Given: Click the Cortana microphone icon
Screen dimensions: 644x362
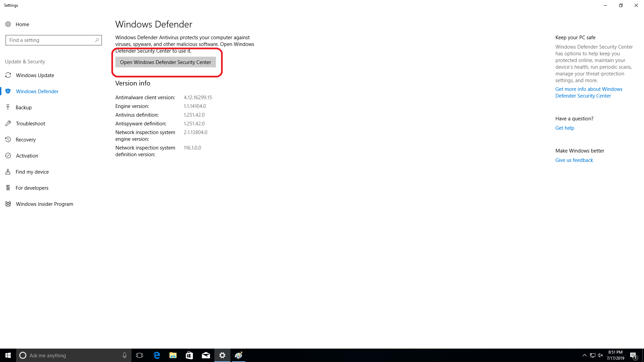Looking at the screenshot, I should [124, 355].
